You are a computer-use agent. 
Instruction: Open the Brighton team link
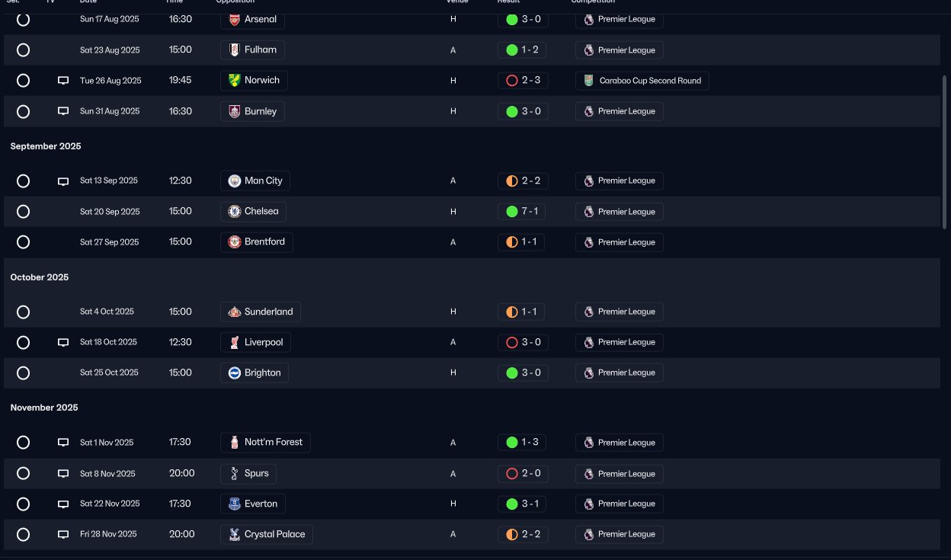pos(255,373)
